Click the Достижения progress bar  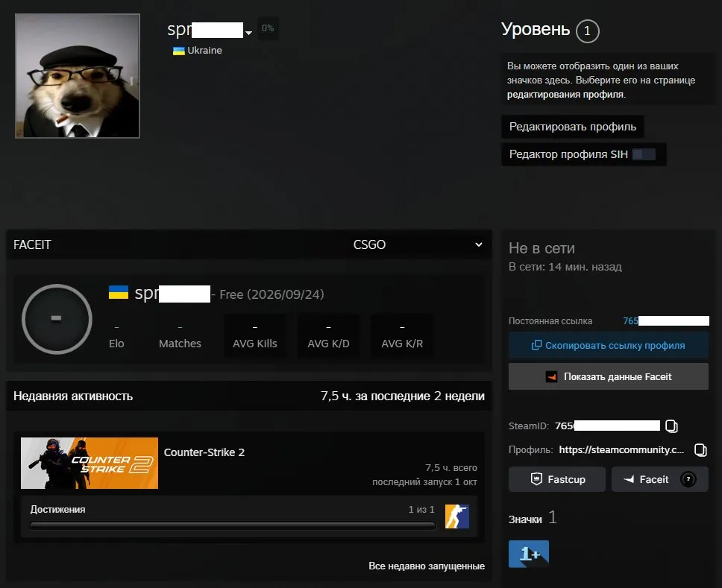pos(233,525)
